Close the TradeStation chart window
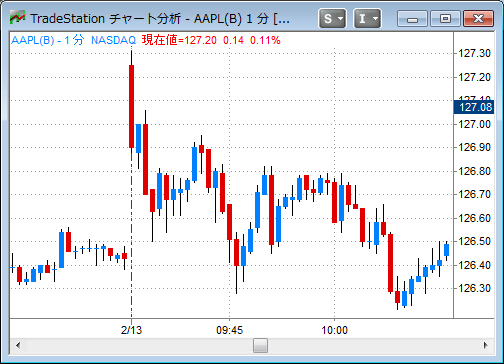This screenshot has height=364, width=504. 478,19
